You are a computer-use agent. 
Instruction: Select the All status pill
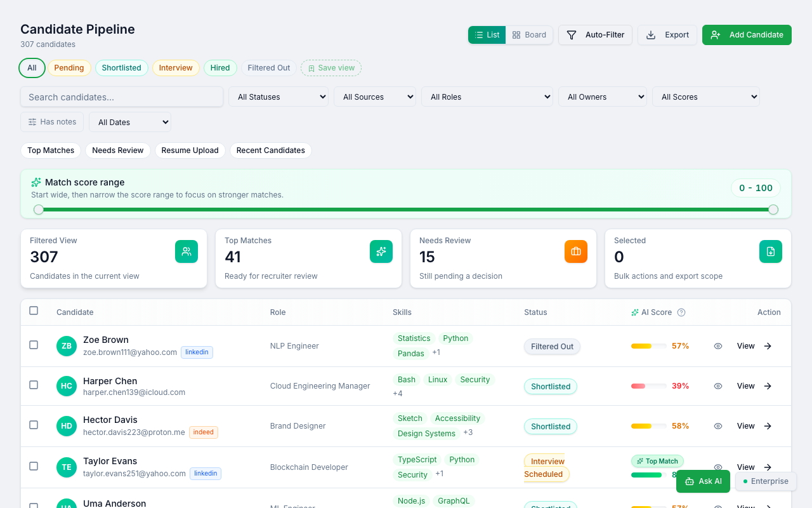[32, 68]
